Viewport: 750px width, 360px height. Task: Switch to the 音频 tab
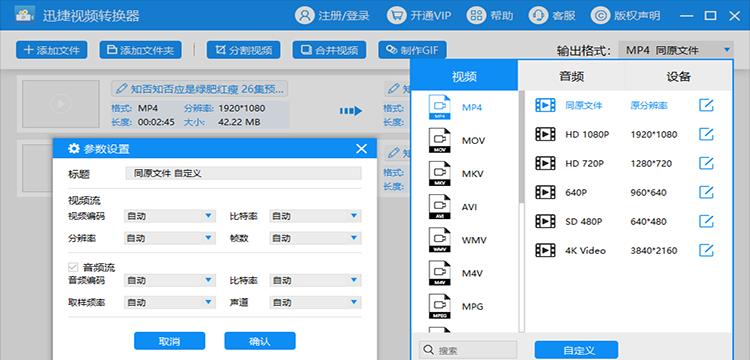[572, 76]
